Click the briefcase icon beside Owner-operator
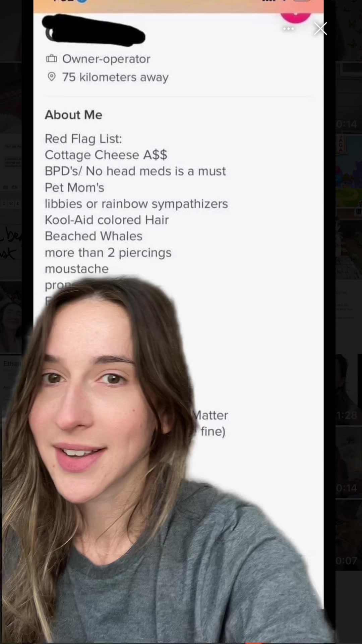This screenshot has height=644, width=362. click(x=51, y=59)
